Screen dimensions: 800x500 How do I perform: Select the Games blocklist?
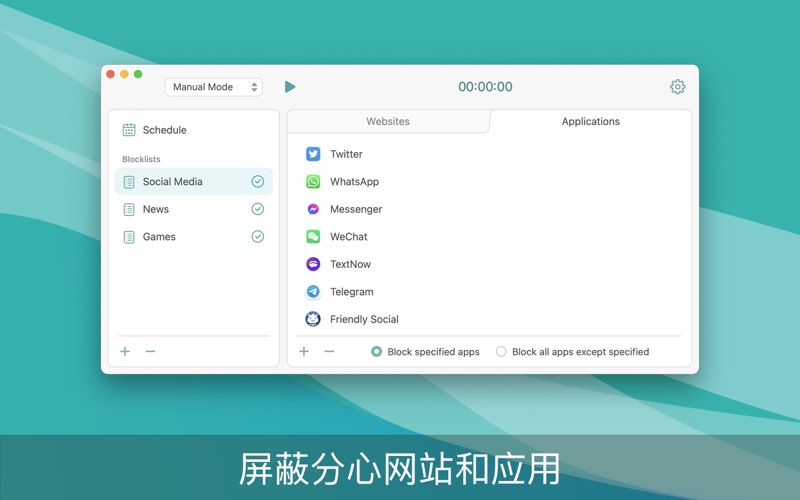click(x=194, y=237)
